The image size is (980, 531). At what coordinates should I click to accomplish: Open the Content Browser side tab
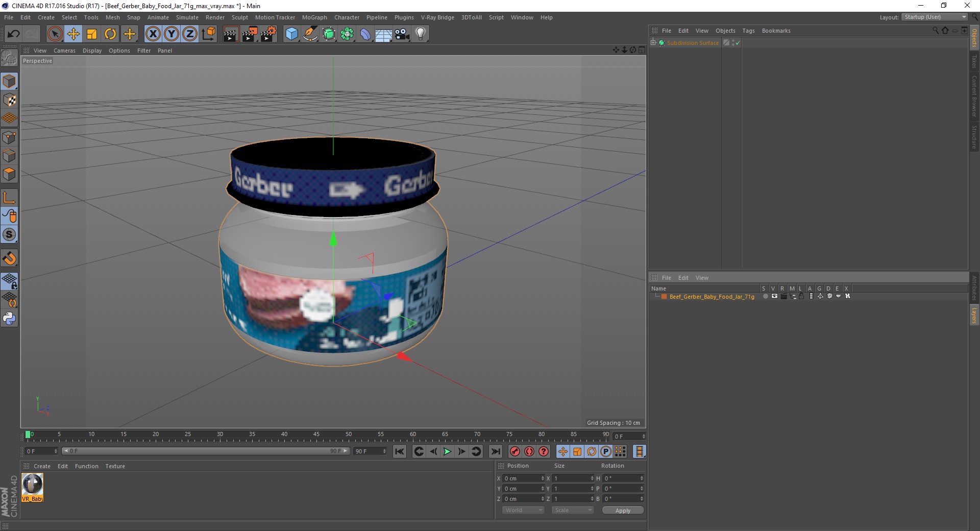(974, 96)
